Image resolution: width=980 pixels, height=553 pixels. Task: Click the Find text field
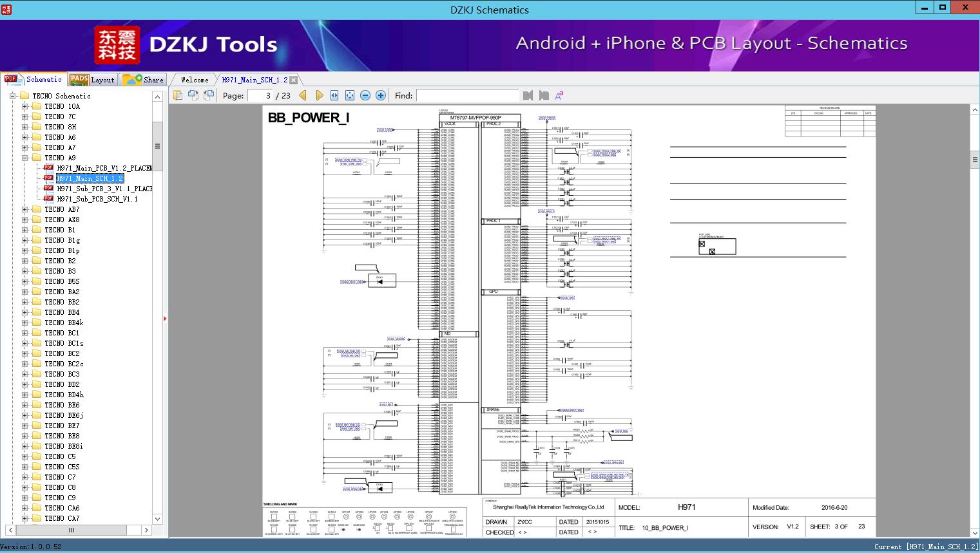pyautogui.click(x=467, y=95)
